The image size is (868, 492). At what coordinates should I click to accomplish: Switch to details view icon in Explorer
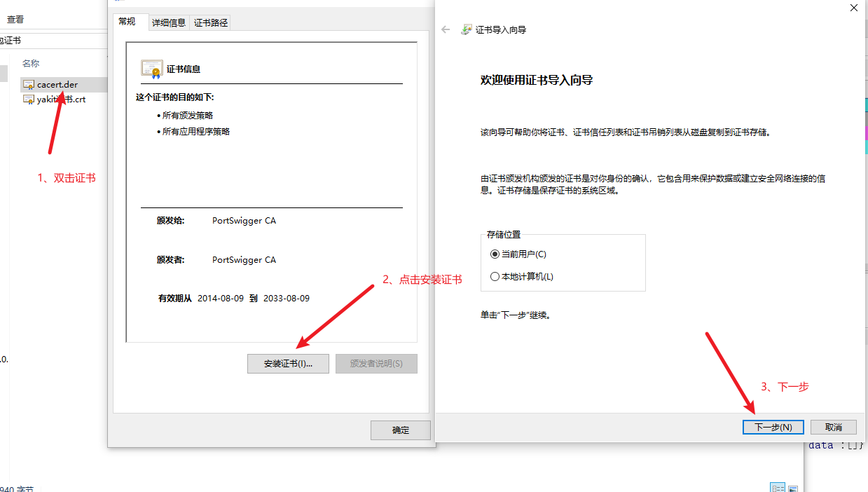tap(778, 488)
